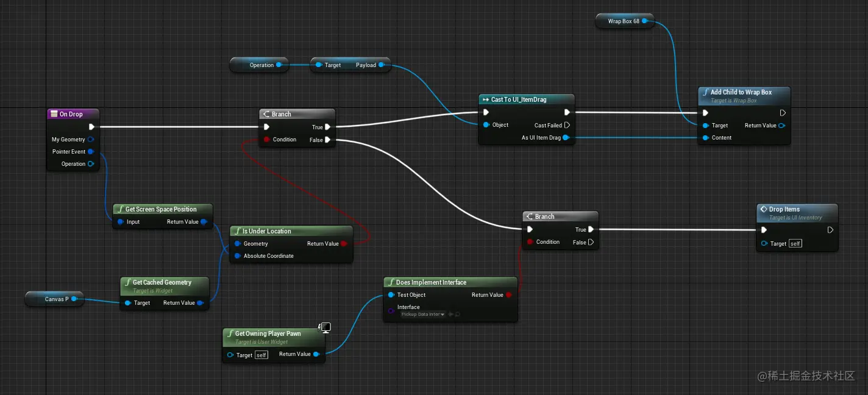This screenshot has height=395, width=868.
Task: Click the Test Object pin on Does Implement Interface
Action: (x=391, y=295)
